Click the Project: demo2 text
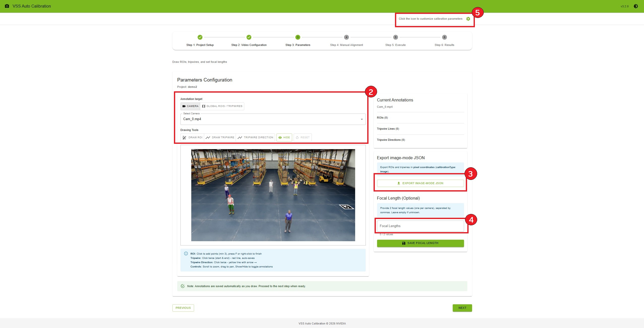 (187, 87)
